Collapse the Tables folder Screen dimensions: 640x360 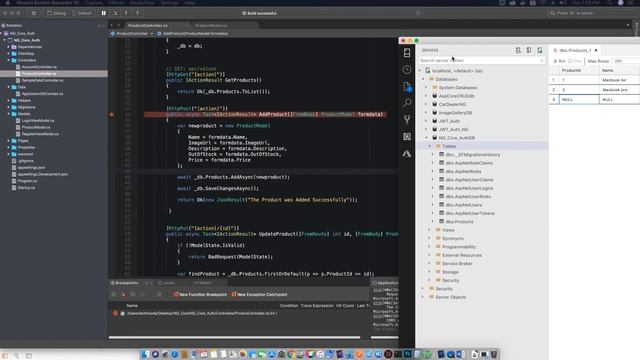coord(430,146)
